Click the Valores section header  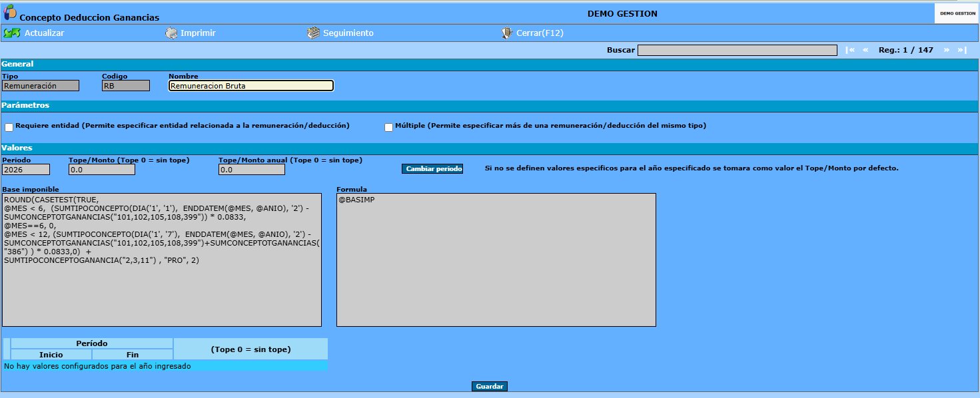490,148
